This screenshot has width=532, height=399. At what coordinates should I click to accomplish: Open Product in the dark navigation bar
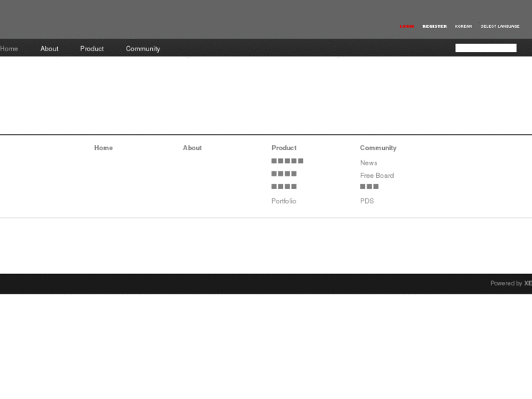92,48
